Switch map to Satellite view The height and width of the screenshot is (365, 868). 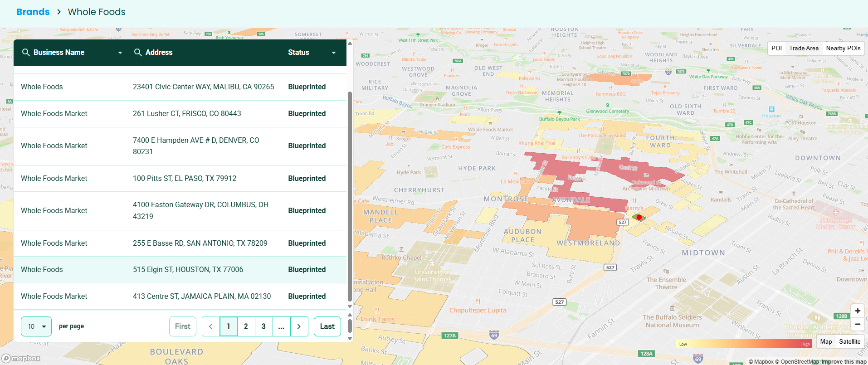pos(849,342)
